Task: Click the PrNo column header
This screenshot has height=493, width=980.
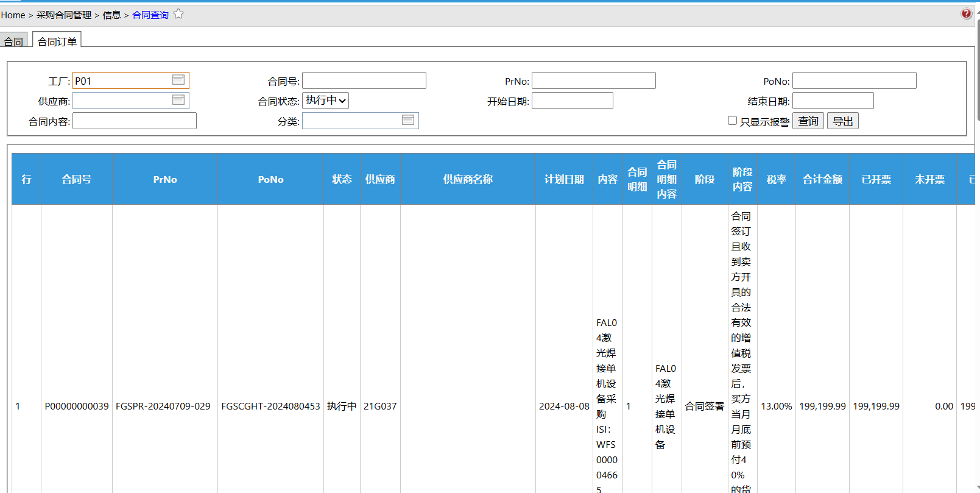Action: click(165, 179)
